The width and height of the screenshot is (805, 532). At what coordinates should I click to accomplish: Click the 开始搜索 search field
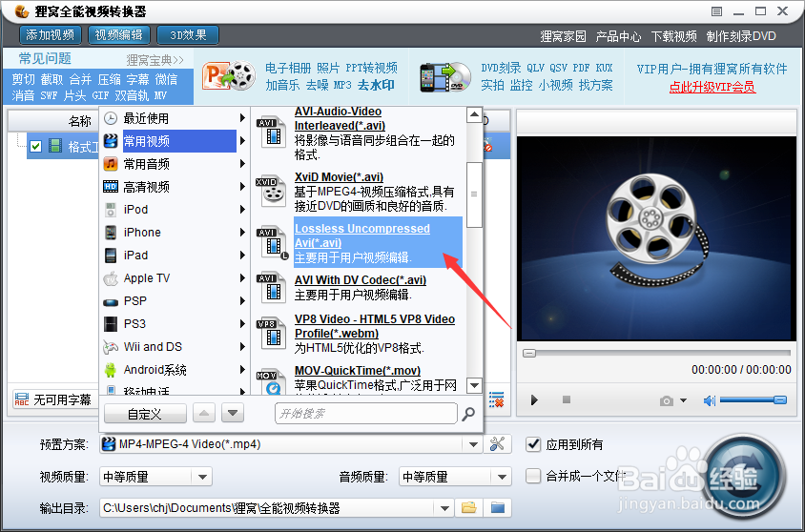tap(365, 414)
